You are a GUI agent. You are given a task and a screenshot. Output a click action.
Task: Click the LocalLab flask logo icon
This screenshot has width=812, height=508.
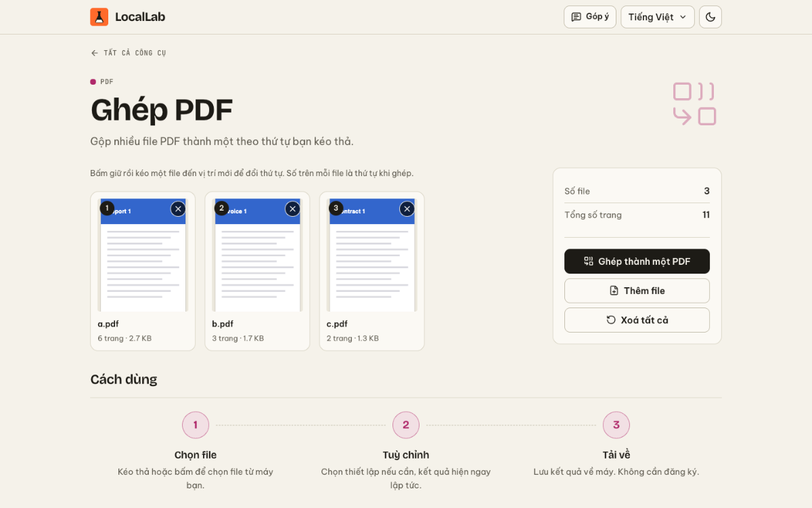click(x=99, y=17)
